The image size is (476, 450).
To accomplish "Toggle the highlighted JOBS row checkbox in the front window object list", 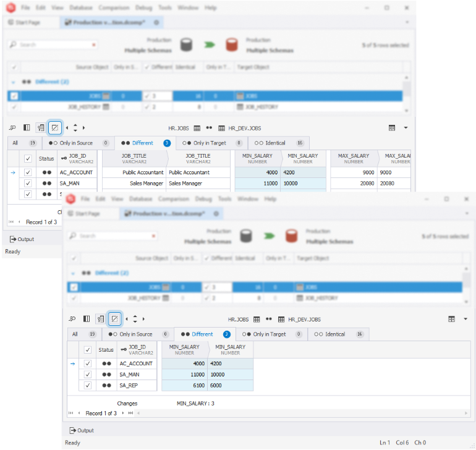I will pos(74,287).
